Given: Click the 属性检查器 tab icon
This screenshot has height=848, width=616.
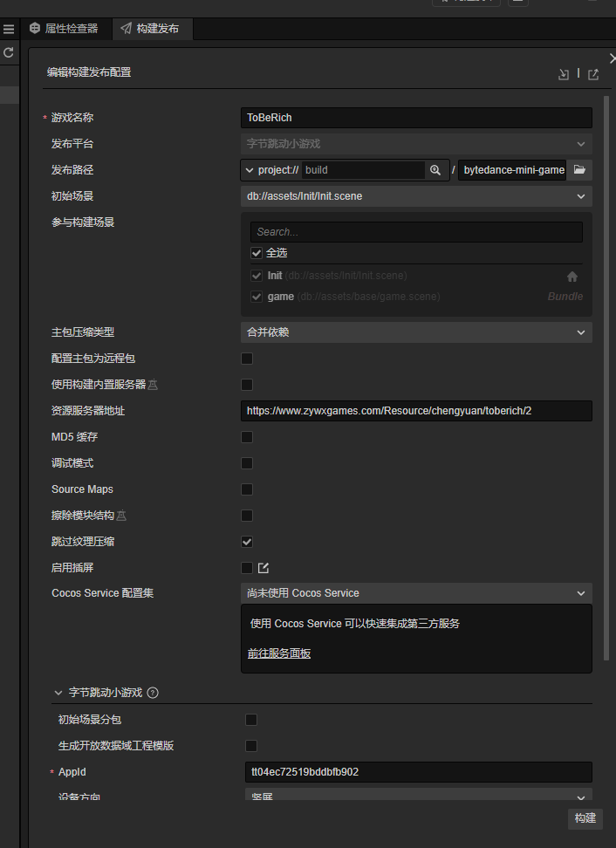Looking at the screenshot, I should click(x=35, y=28).
